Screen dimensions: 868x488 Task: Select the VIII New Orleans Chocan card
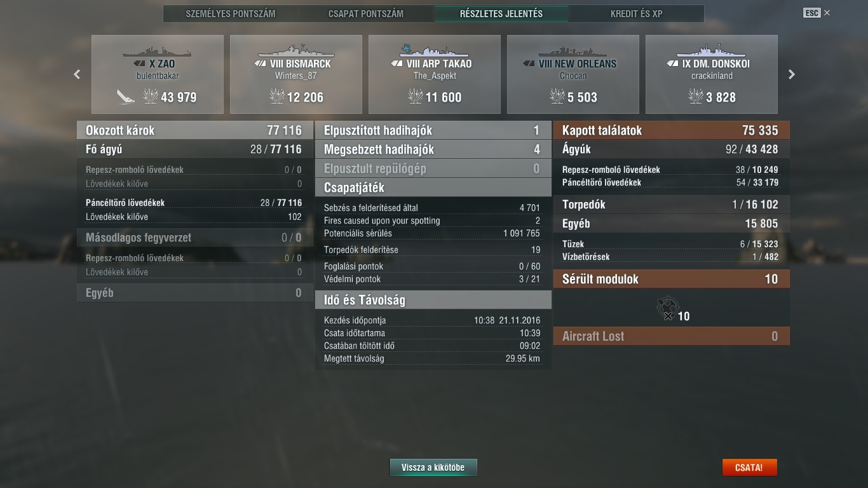(573, 74)
